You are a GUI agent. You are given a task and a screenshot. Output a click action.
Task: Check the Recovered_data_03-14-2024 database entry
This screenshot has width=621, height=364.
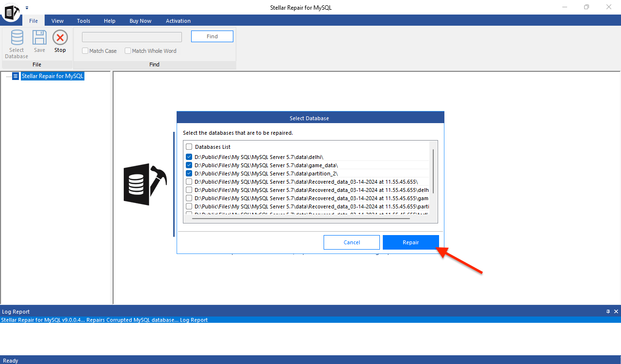pos(189,181)
